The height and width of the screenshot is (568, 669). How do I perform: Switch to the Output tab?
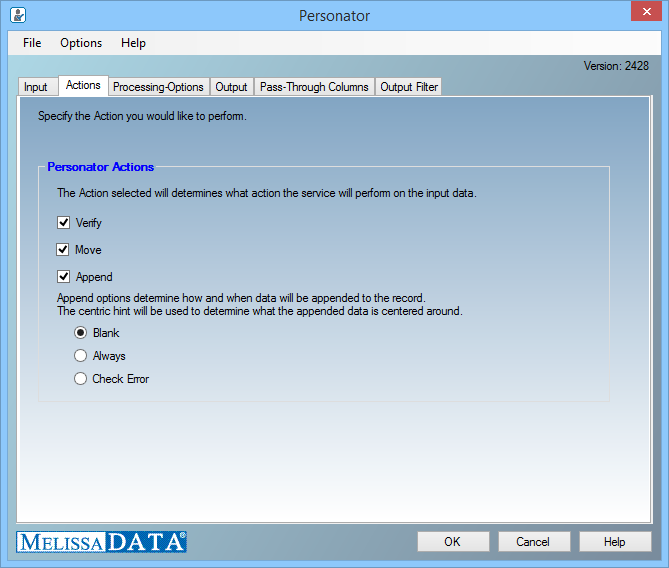tap(232, 87)
